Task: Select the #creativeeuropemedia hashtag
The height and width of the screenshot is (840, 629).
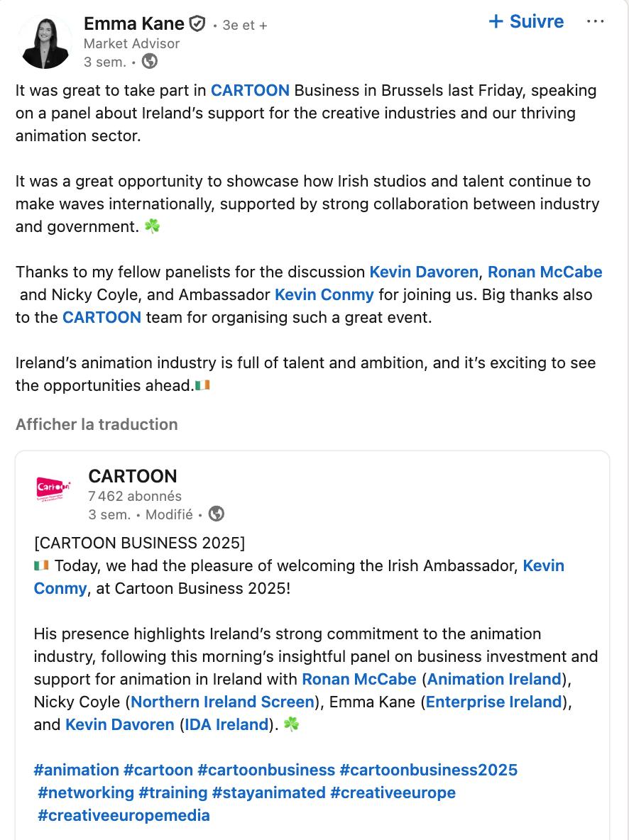Action: coord(124,816)
